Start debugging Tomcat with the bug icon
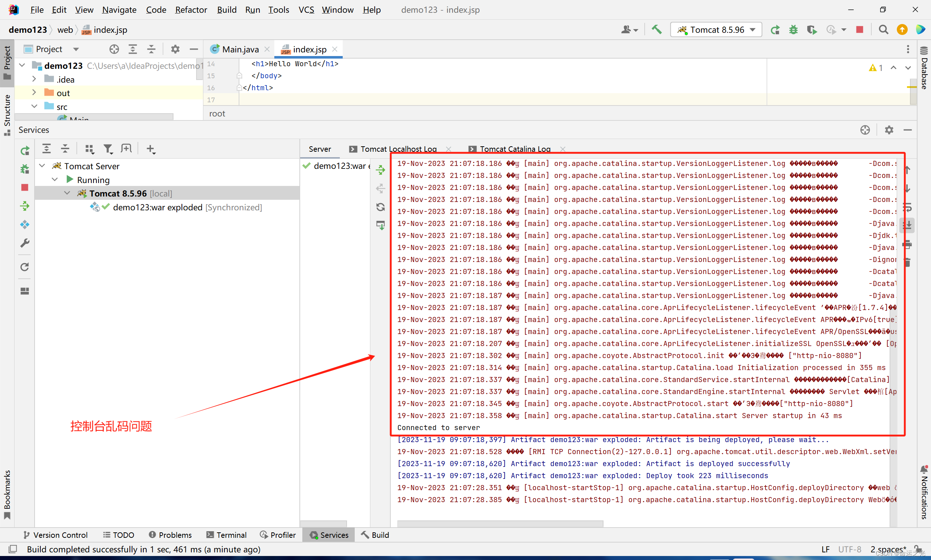 point(793,29)
